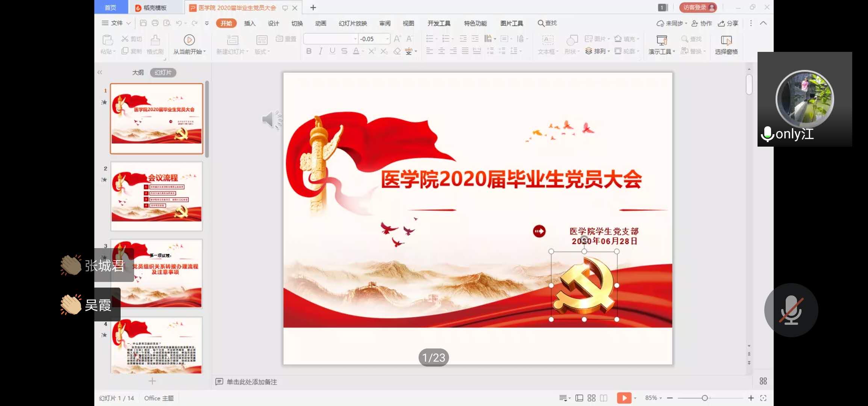Open the 设计 (Design) tab

click(273, 23)
